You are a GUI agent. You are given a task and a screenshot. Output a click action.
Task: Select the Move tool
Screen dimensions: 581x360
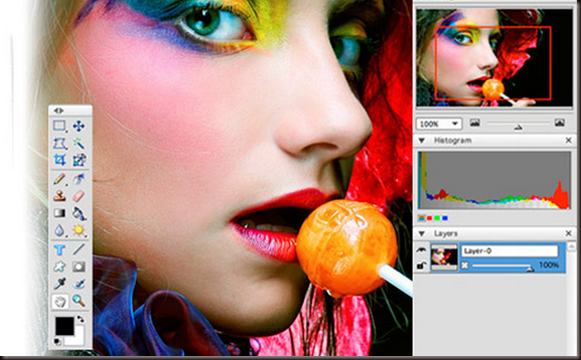tap(79, 126)
